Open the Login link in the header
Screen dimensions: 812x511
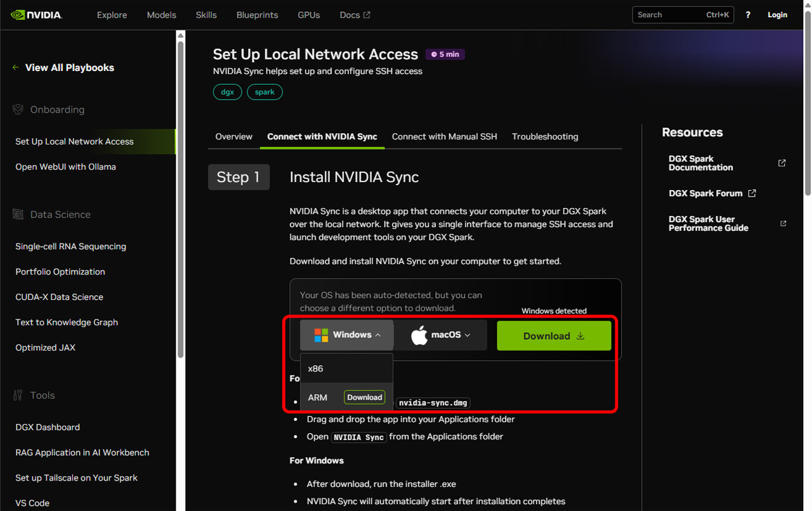click(777, 15)
